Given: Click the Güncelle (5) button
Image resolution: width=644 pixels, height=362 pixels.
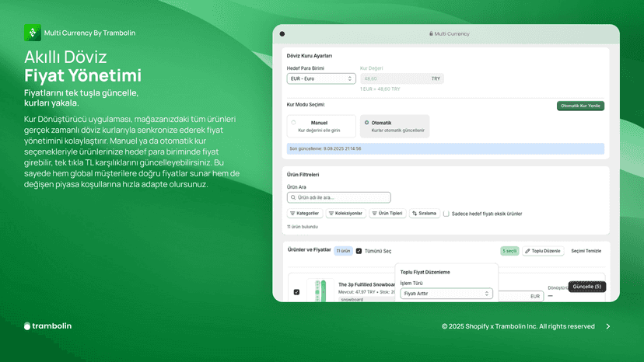Looking at the screenshot, I should 587,287.
